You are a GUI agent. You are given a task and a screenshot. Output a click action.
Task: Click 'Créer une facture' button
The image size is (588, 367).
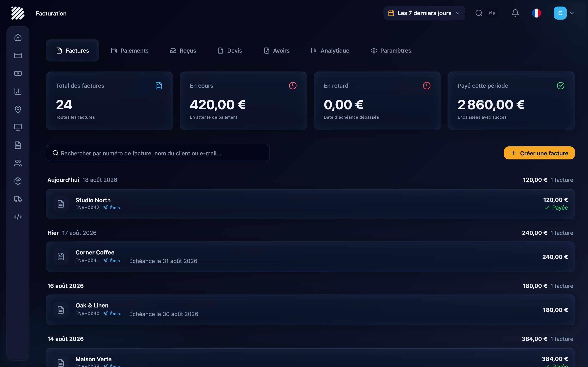pos(539,153)
